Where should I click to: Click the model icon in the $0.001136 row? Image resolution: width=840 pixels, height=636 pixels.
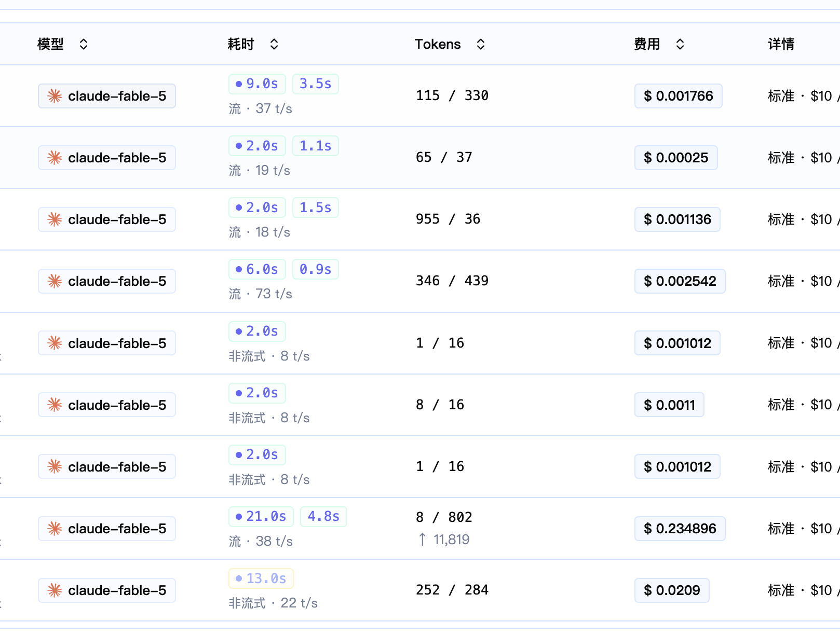[55, 219]
